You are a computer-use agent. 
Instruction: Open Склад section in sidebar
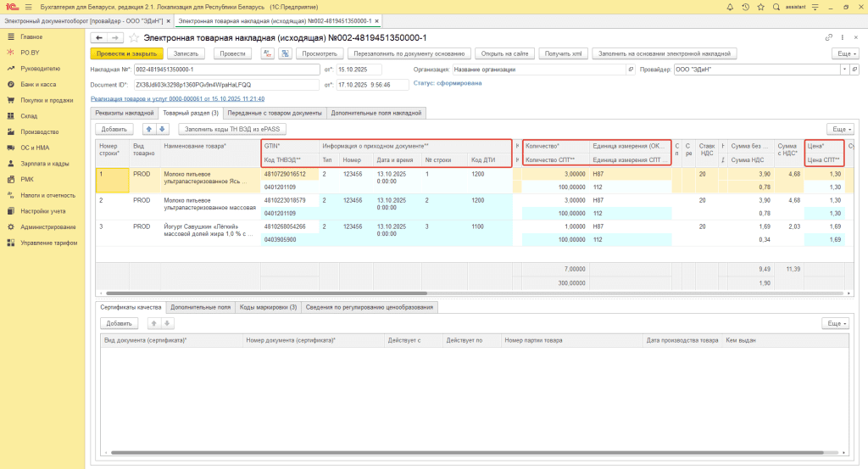tap(29, 116)
